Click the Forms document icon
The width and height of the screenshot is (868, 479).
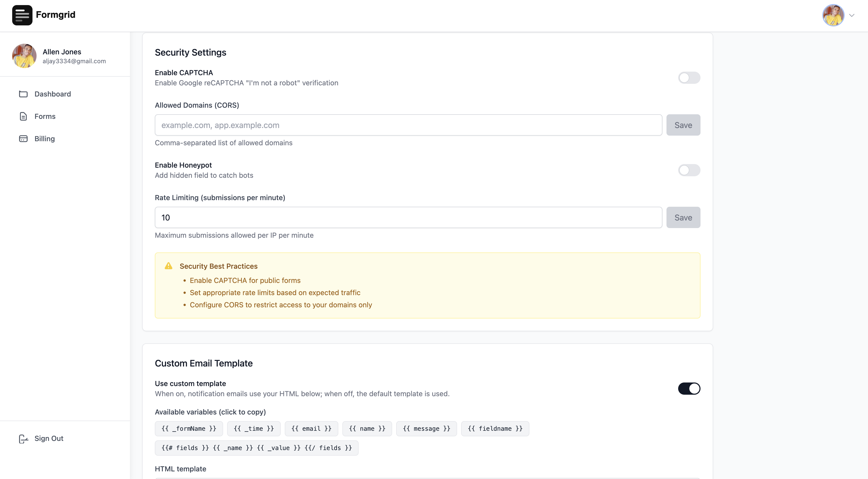click(x=23, y=116)
